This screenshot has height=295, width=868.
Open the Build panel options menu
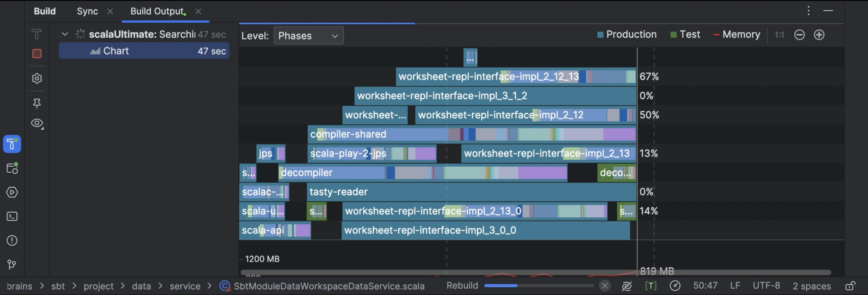point(808,11)
